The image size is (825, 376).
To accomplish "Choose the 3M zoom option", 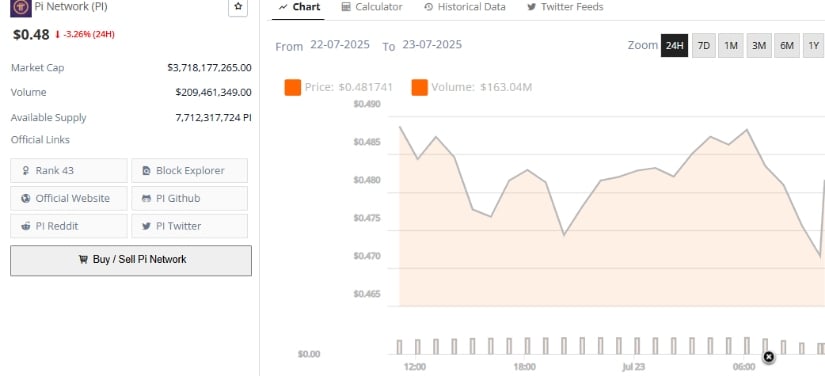I will point(759,46).
